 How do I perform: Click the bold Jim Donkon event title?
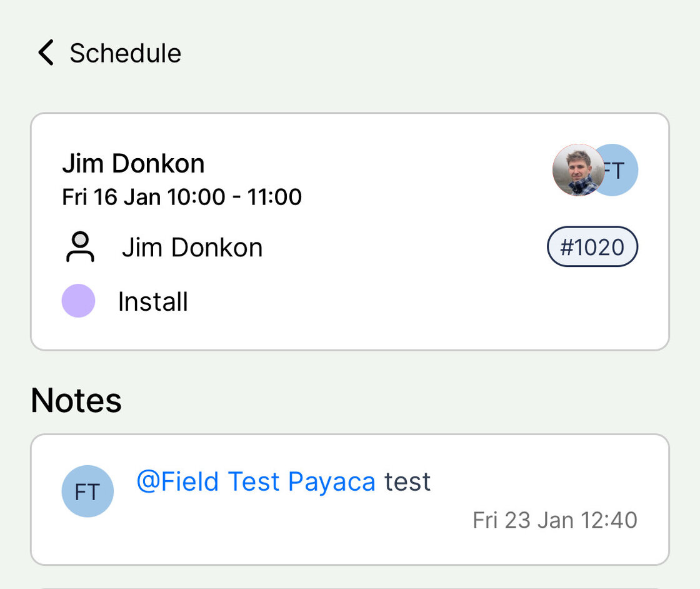133,164
